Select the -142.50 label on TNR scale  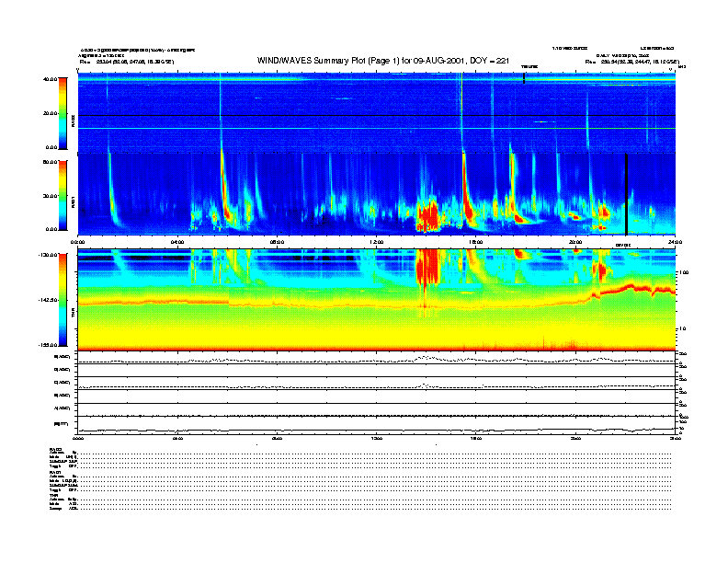tap(49, 300)
